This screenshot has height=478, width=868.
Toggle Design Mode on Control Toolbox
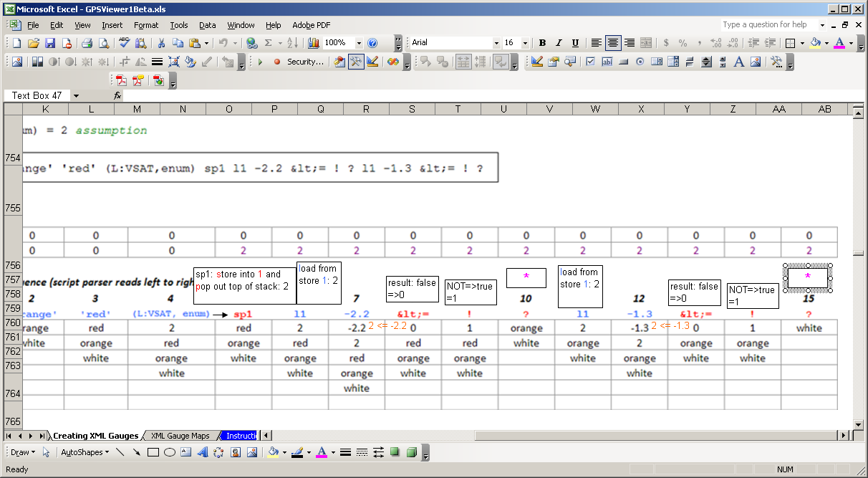tap(537, 62)
